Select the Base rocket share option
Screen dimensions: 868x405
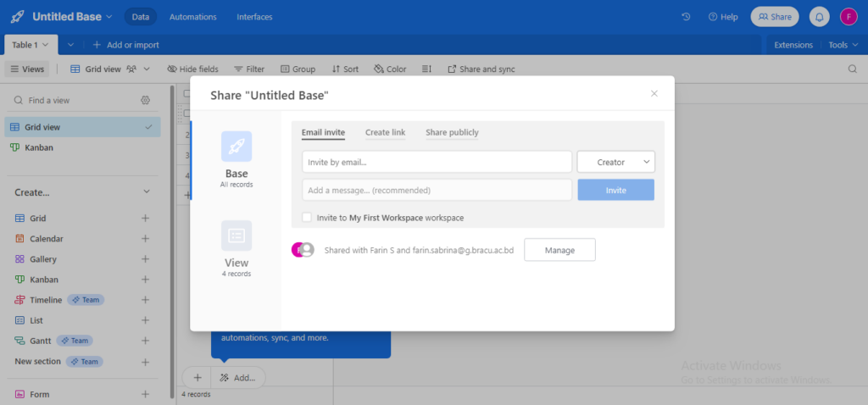tap(236, 147)
